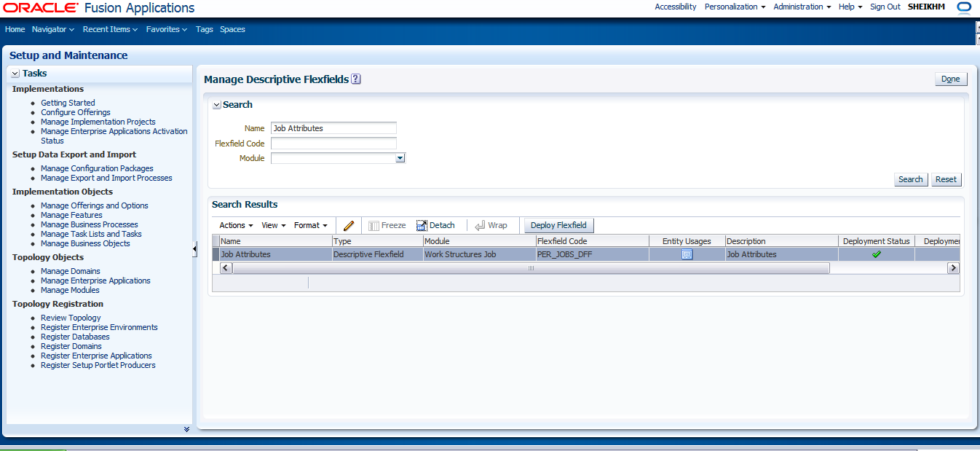Open the Actions menu in Search Results
The width and height of the screenshot is (980, 451).
click(237, 225)
